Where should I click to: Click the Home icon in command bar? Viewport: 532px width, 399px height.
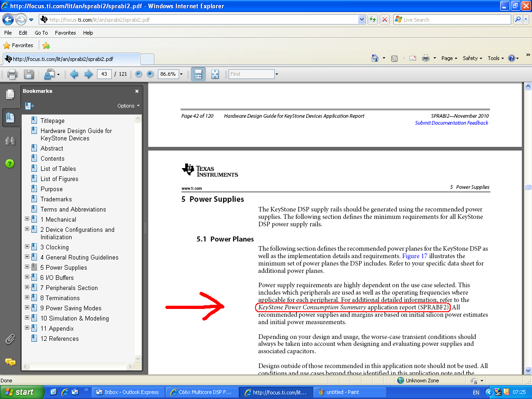[x=375, y=58]
